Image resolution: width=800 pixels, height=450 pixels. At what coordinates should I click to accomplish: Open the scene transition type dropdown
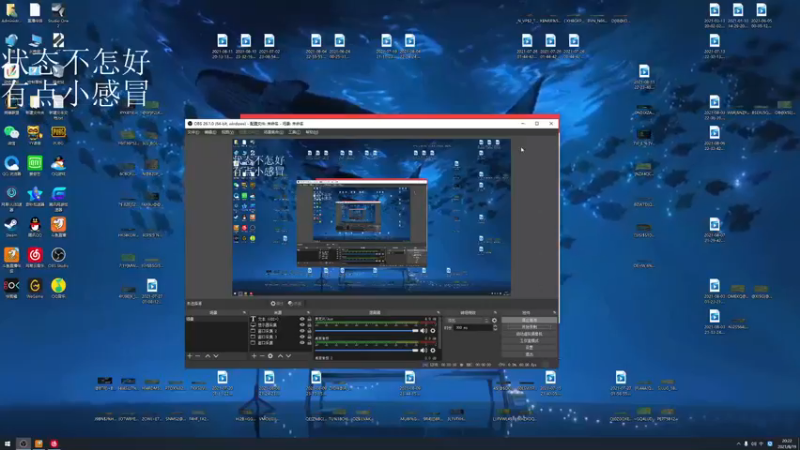tap(467, 320)
